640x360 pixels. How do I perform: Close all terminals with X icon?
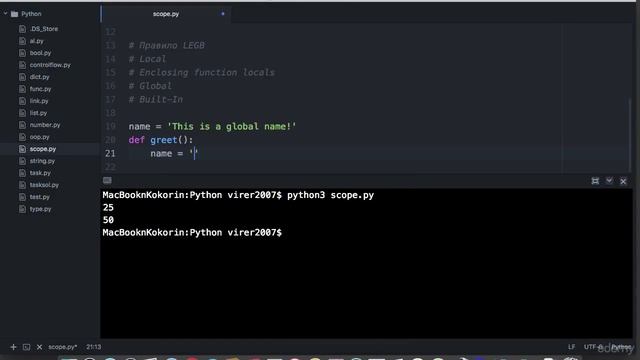pyautogui.click(x=39, y=347)
